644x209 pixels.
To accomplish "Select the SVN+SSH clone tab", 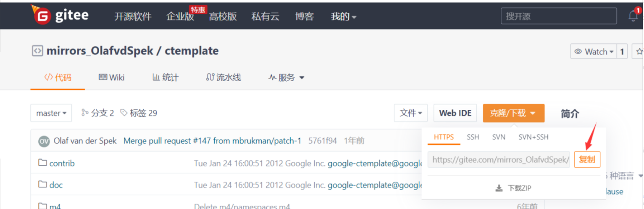I will click(533, 137).
